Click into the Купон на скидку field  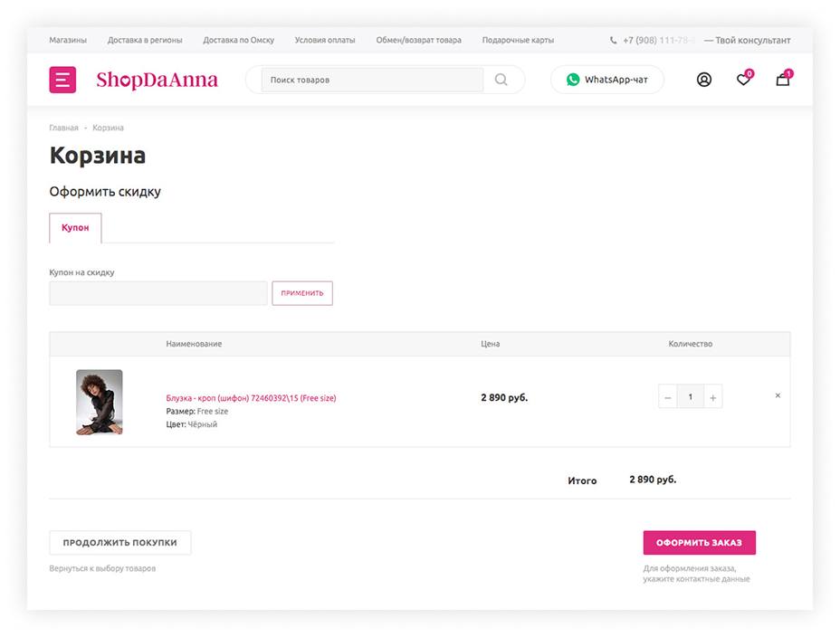[158, 293]
